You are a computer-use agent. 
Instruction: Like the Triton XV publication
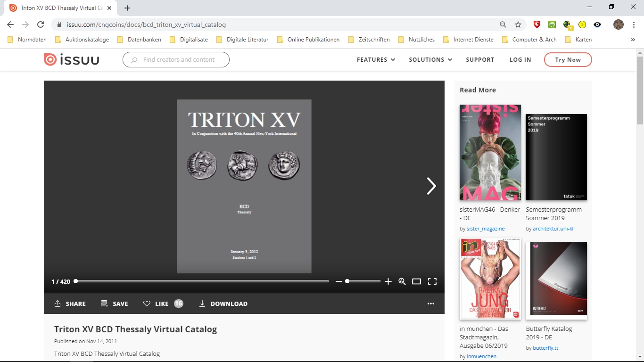[156, 304]
